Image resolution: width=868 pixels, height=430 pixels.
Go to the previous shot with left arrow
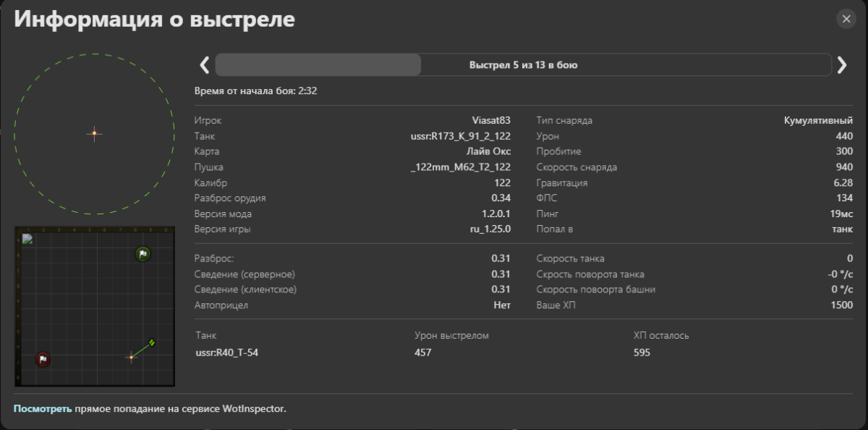205,65
